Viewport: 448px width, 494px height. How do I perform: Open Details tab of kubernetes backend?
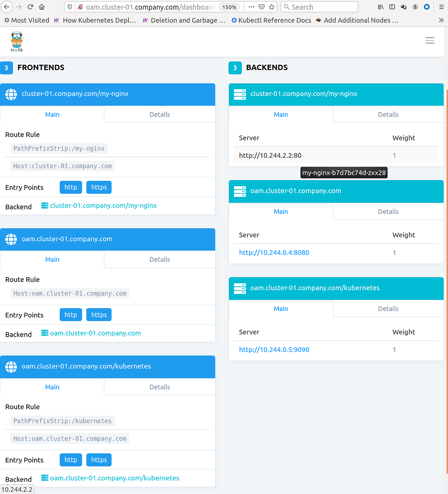pos(388,309)
